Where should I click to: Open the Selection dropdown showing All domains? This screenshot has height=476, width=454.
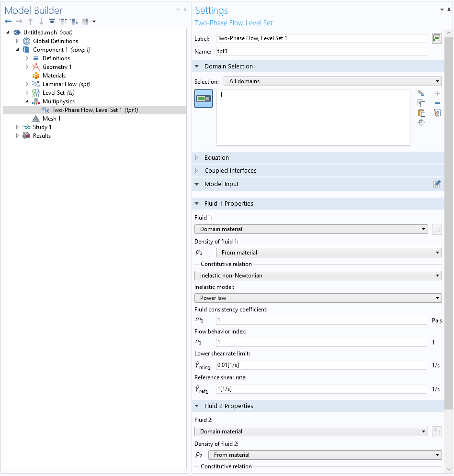point(332,81)
